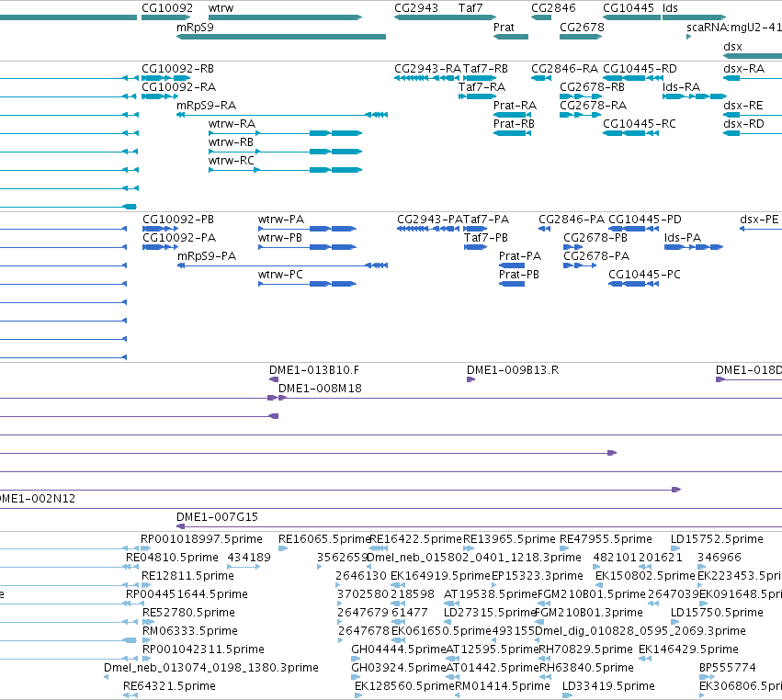Viewport: 782px width, 700px height.
Task: Select the CG2846-PA protein label
Action: [571, 219]
